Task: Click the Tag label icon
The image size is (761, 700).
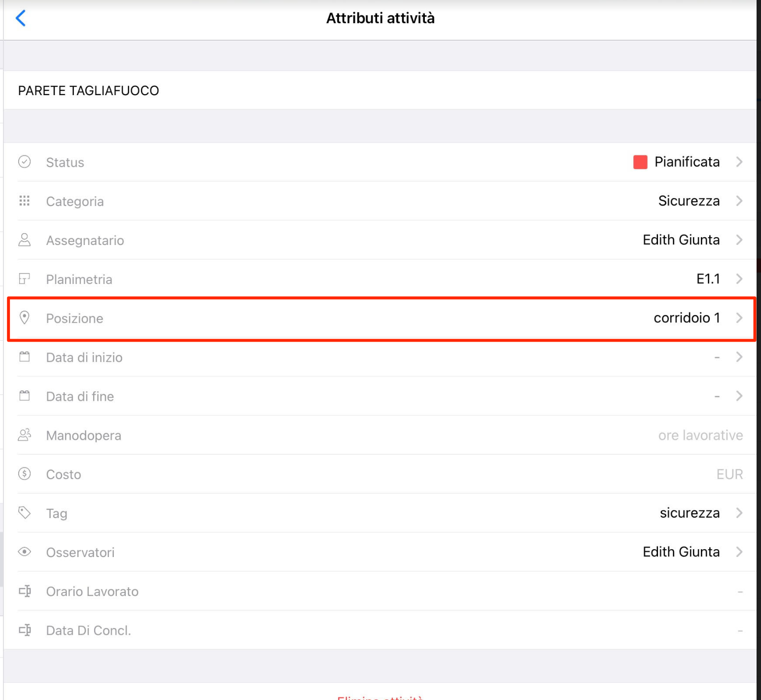Action: click(24, 513)
